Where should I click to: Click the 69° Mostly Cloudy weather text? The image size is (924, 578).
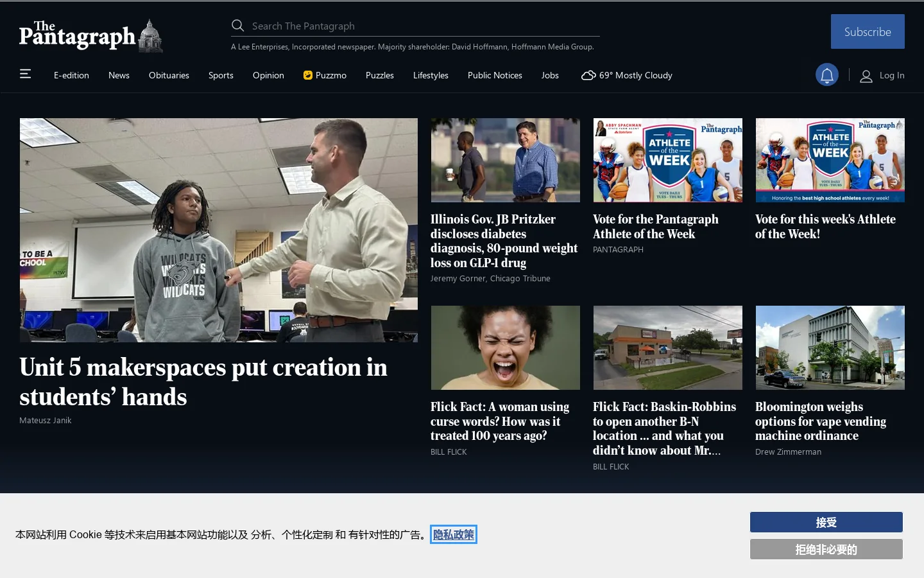(636, 75)
